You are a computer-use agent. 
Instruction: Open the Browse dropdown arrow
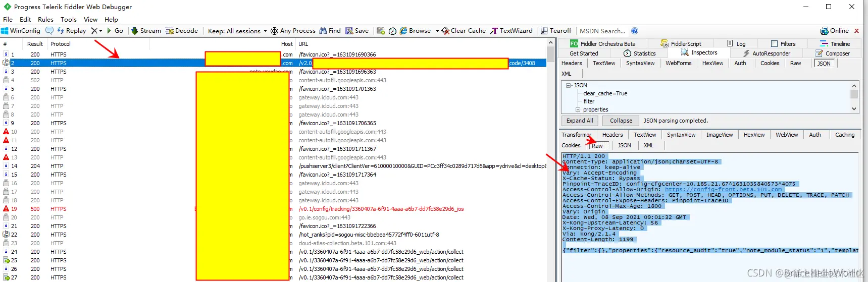437,31
